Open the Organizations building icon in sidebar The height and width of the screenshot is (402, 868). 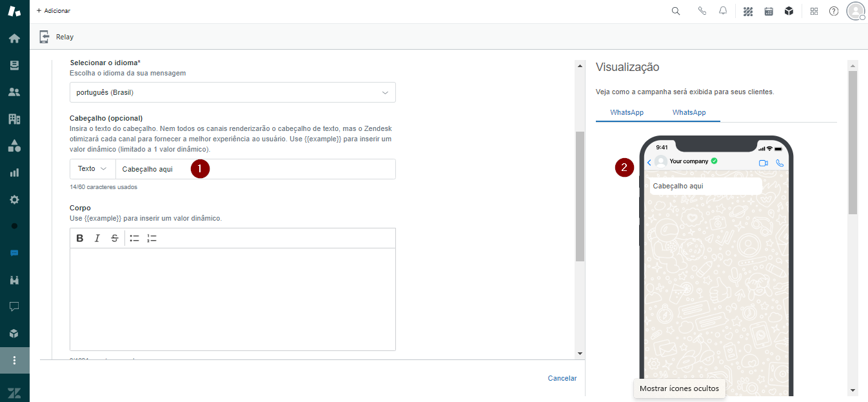click(x=14, y=119)
